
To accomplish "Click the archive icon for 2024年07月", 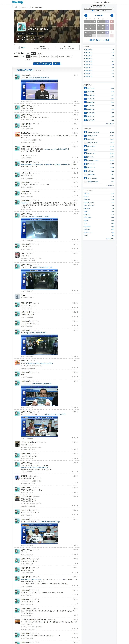I will coord(85,88).
